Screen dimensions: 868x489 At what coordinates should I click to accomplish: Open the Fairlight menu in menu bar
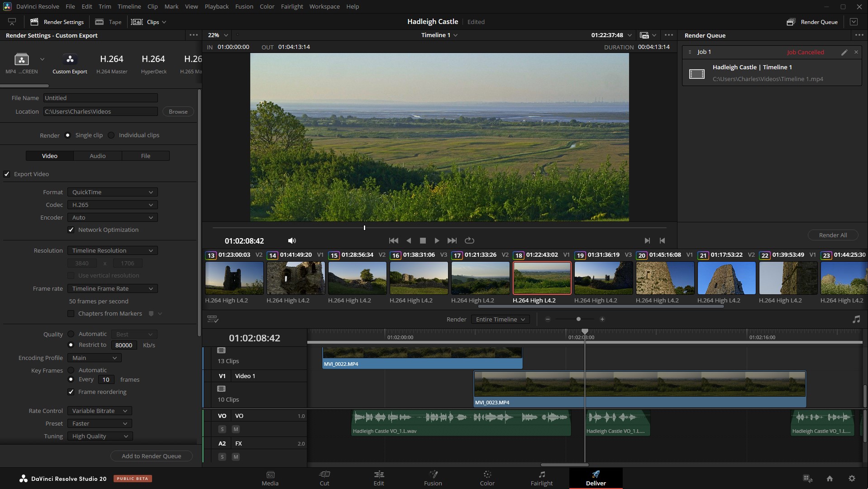pos(292,6)
